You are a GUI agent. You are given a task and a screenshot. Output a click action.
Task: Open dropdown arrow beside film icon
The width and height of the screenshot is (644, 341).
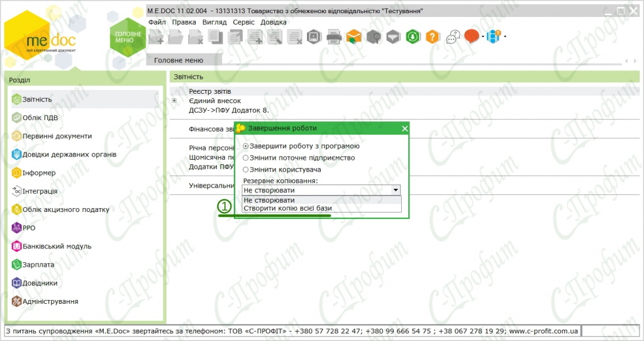[x=505, y=36]
